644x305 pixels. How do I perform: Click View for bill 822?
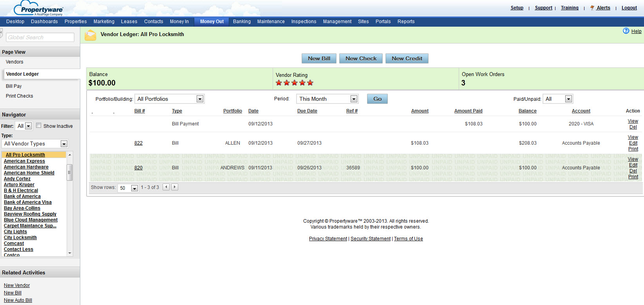pos(633,137)
